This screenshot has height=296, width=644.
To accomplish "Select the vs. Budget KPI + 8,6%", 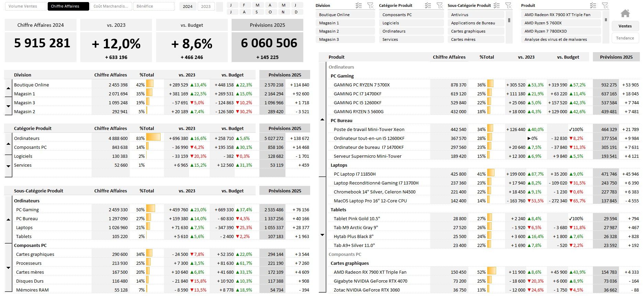I will (x=192, y=44).
